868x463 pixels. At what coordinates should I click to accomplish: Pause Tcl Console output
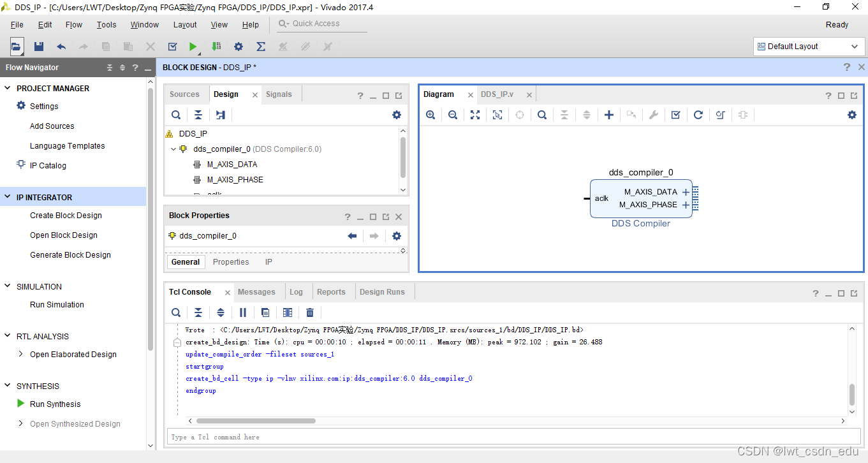(x=243, y=312)
